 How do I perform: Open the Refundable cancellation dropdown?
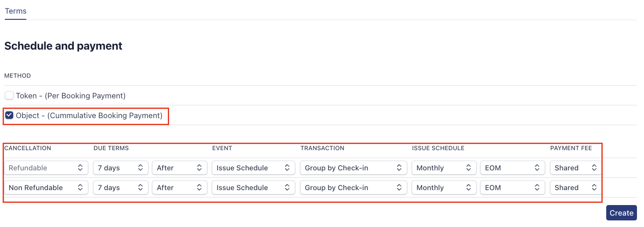pyautogui.click(x=46, y=168)
